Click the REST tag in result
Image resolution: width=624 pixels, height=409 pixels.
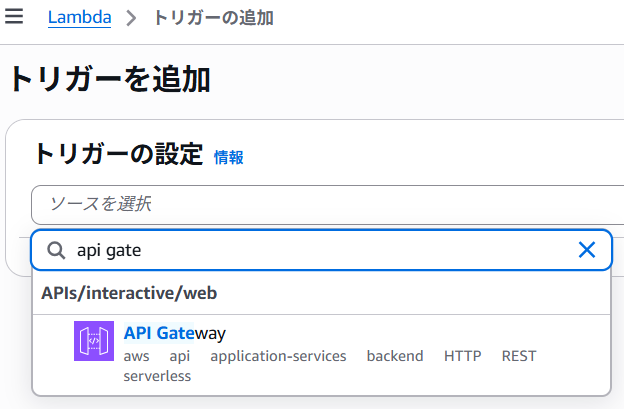pyautogui.click(x=519, y=356)
